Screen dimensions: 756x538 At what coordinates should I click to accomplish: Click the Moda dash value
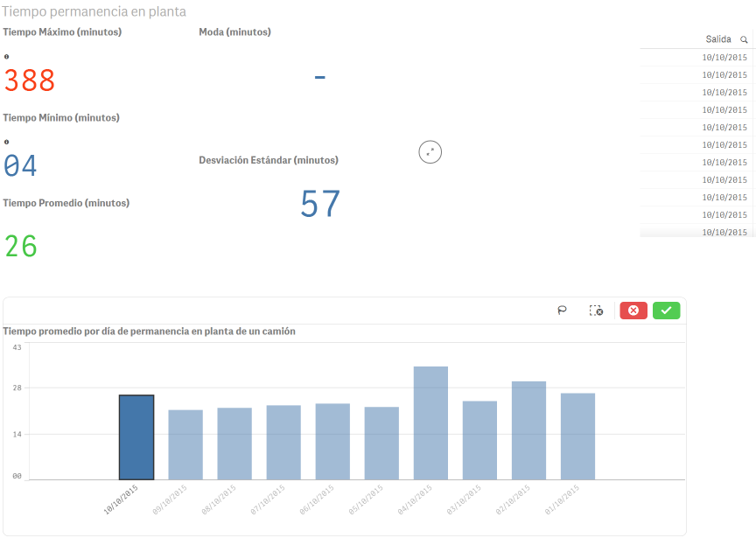click(x=319, y=77)
